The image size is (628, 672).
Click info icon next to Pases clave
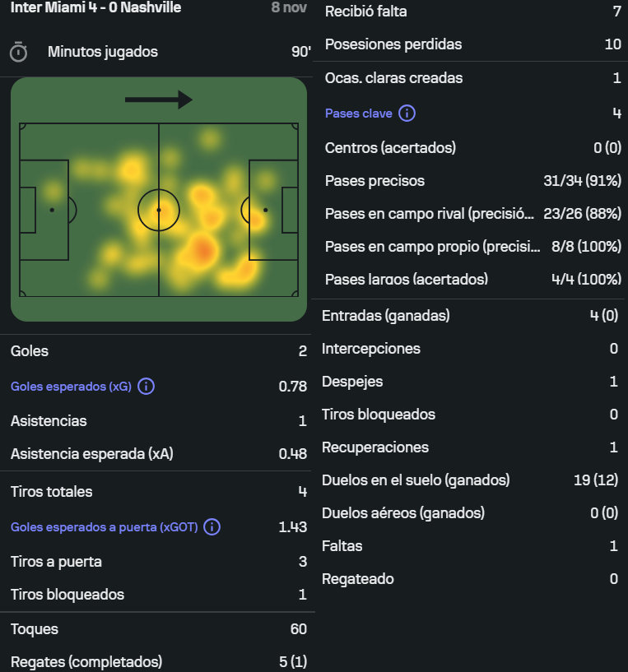point(407,114)
